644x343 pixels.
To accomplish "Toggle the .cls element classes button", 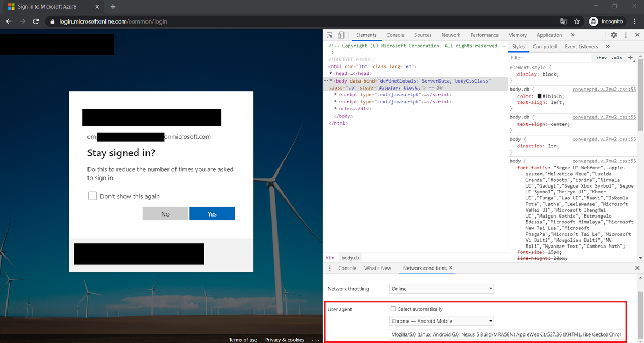I will [617, 58].
